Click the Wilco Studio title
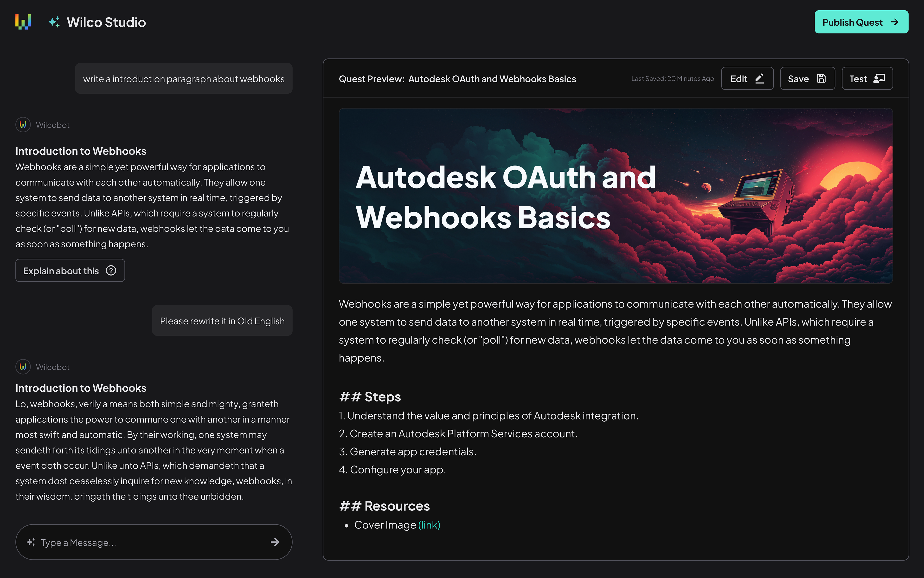 click(106, 22)
